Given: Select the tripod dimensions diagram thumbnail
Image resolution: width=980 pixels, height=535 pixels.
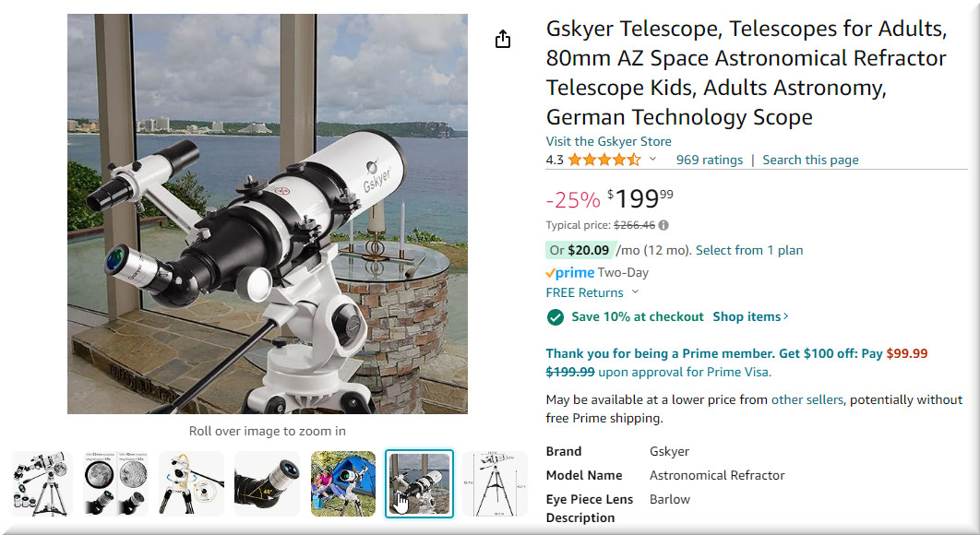Looking at the screenshot, I should tap(494, 483).
